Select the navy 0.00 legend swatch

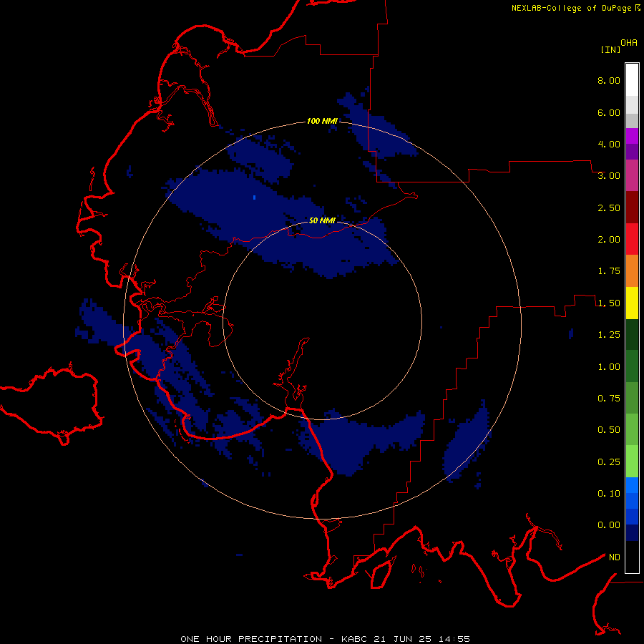point(632,533)
